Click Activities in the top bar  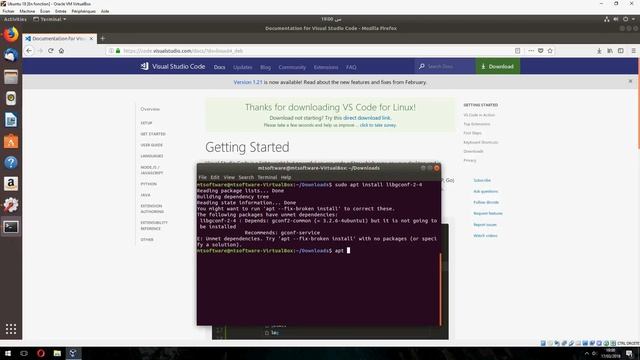tap(15, 19)
